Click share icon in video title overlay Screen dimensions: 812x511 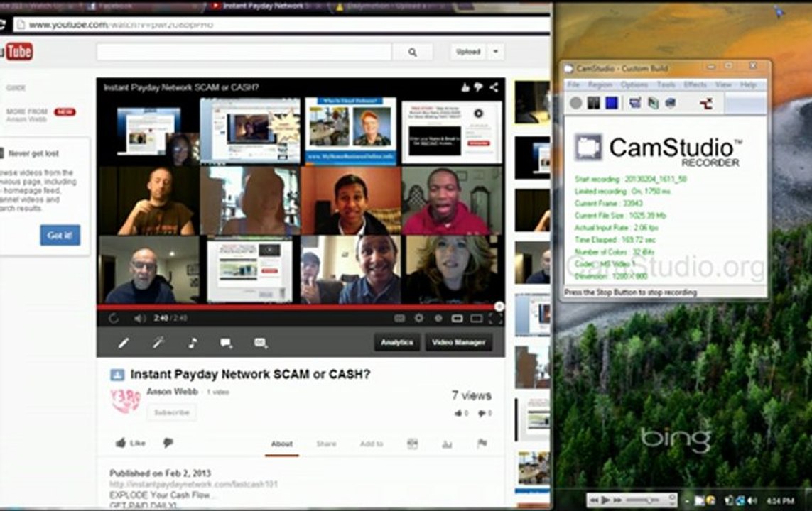coord(494,87)
